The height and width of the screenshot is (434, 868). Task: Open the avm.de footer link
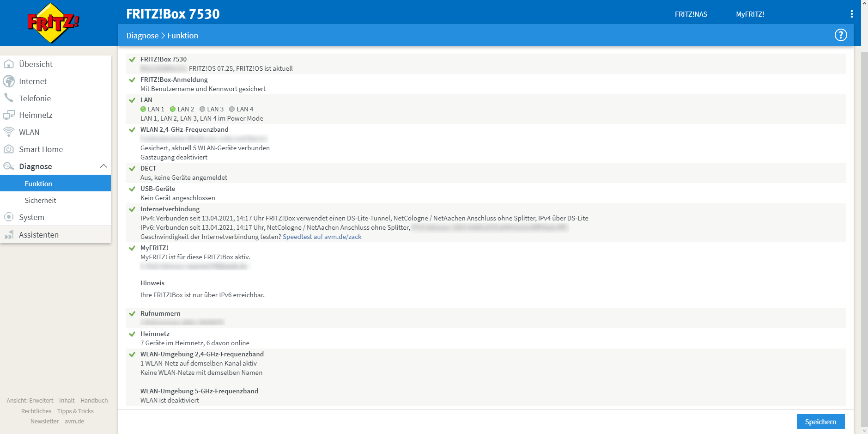coord(74,421)
